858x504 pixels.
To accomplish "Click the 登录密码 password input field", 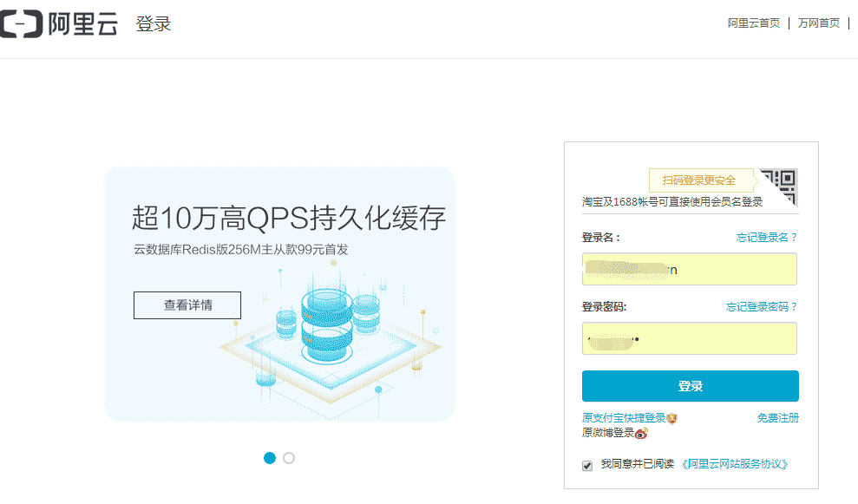I will (690, 338).
